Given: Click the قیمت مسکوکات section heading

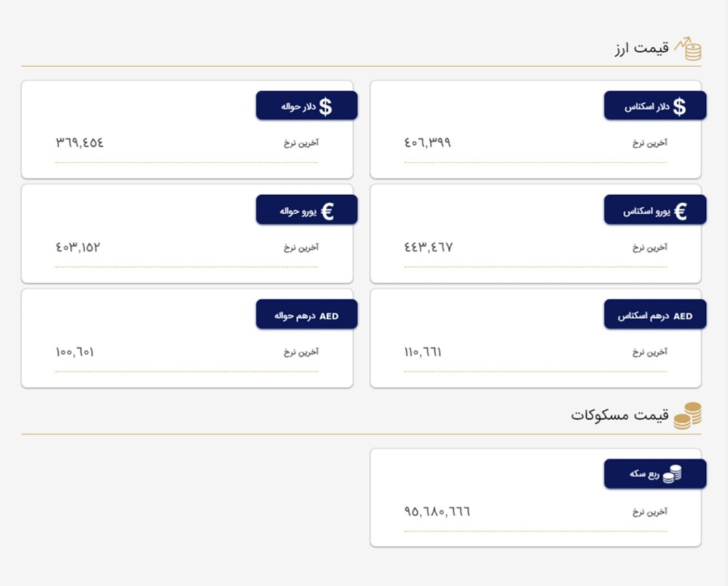Looking at the screenshot, I should coord(620,415).
